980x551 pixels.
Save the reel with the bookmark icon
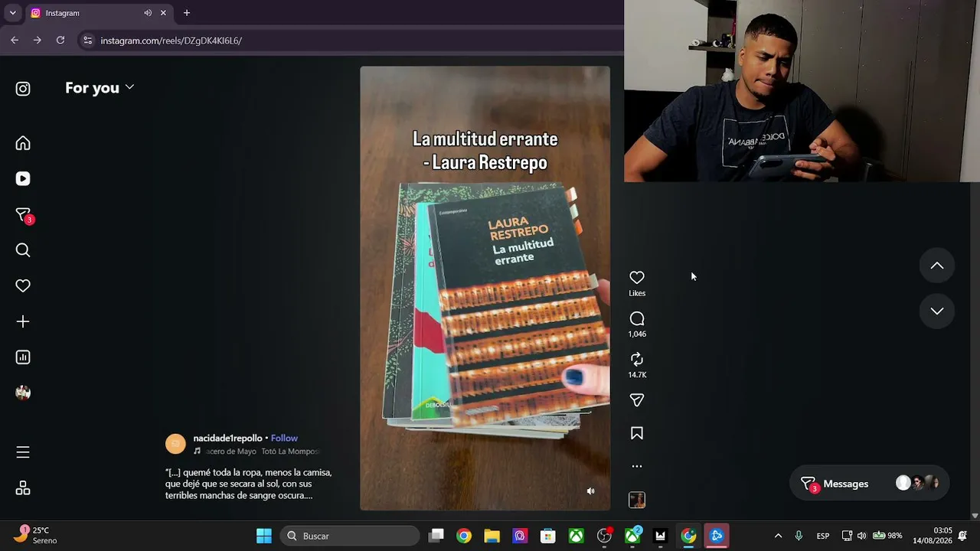pyautogui.click(x=637, y=433)
